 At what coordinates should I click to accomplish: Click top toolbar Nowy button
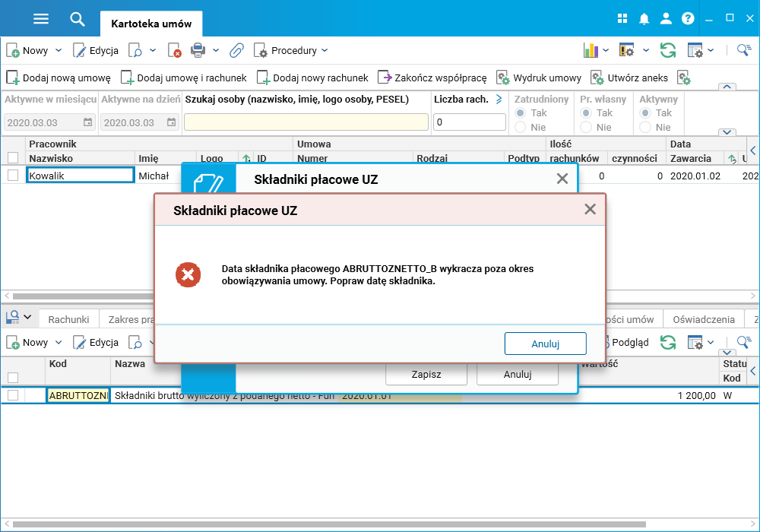pos(27,50)
